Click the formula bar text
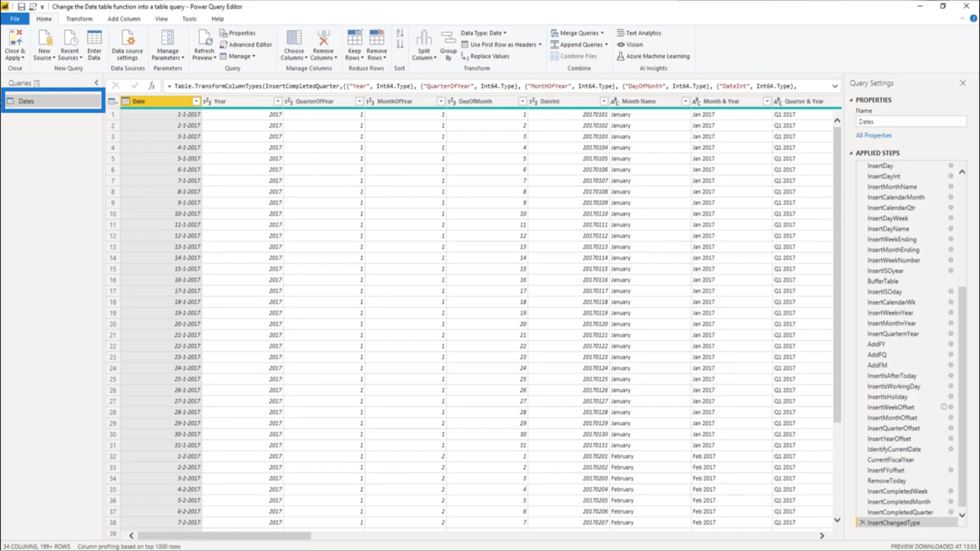Image resolution: width=980 pixels, height=551 pixels. pyautogui.click(x=482, y=86)
